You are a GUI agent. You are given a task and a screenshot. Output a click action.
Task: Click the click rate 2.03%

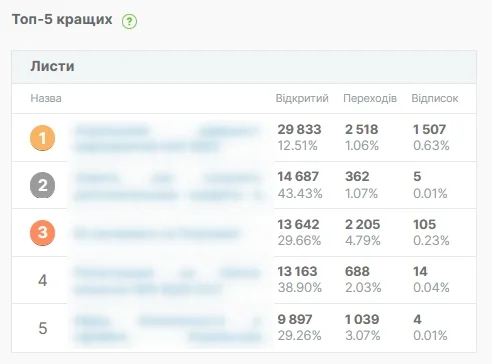[363, 287]
